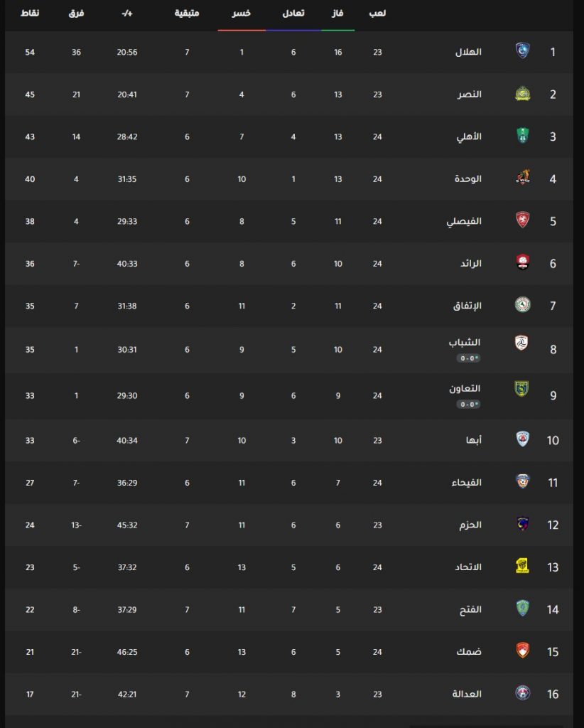Image resolution: width=584 pixels, height=728 pixels.
Task: Open the الهلال team name link
Action: 468,52
